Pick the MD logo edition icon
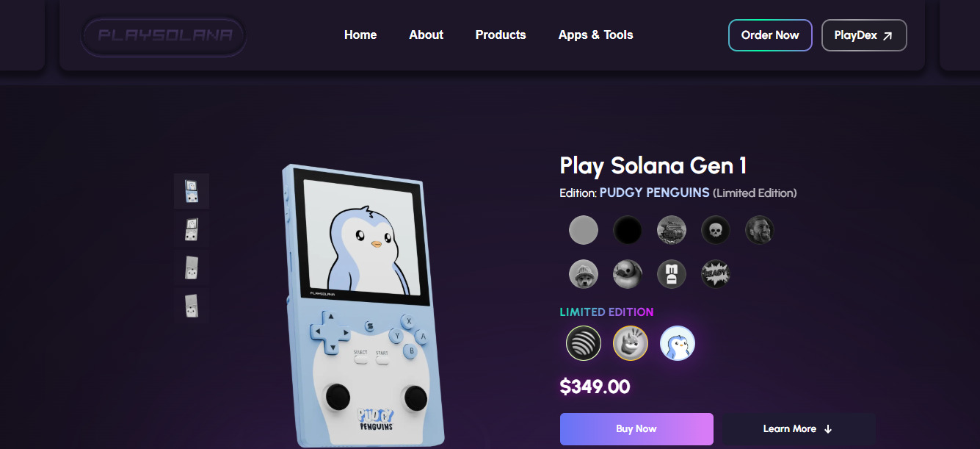Viewport: 980px width, 449px height. pyautogui.click(x=672, y=274)
